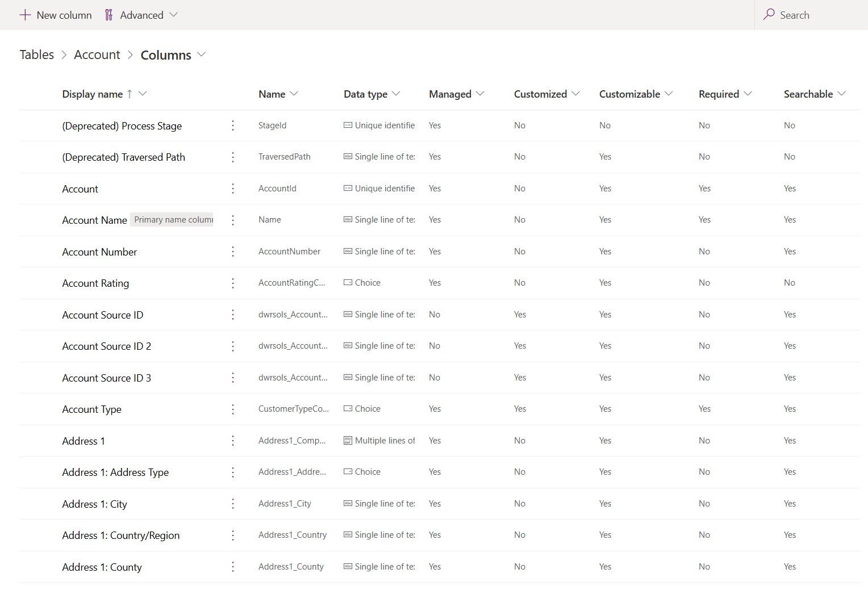Click the plus icon for New column
Screen dimensions: 868x590
[25, 15]
